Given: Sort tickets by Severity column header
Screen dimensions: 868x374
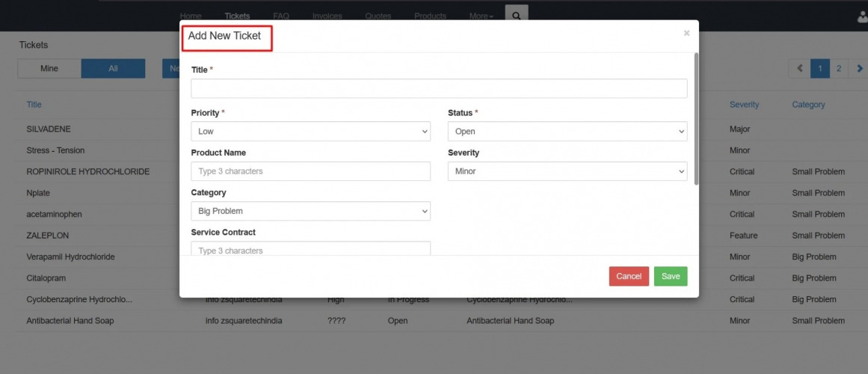Looking at the screenshot, I should click(x=744, y=105).
